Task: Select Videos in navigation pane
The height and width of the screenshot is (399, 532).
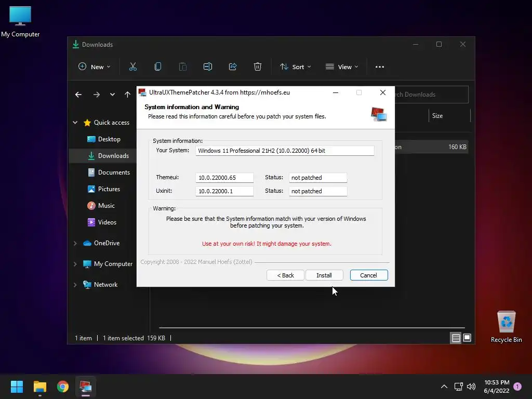Action: 102,222
